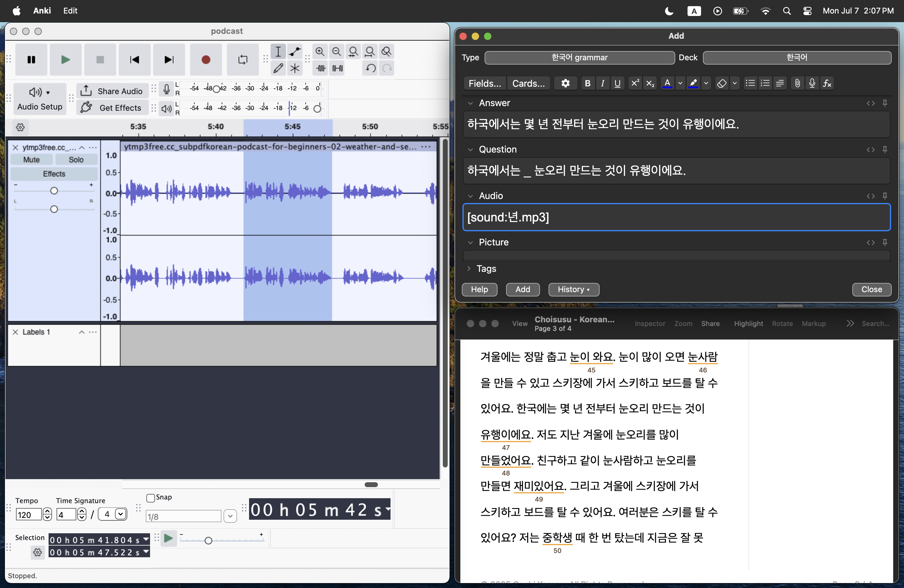Click the Add button to save card
The image size is (904, 588).
(523, 289)
